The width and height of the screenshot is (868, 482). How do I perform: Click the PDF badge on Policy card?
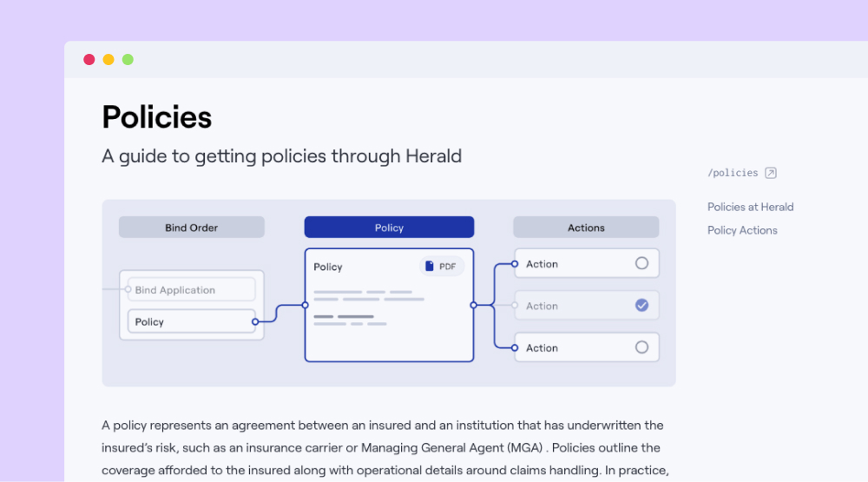point(441,267)
